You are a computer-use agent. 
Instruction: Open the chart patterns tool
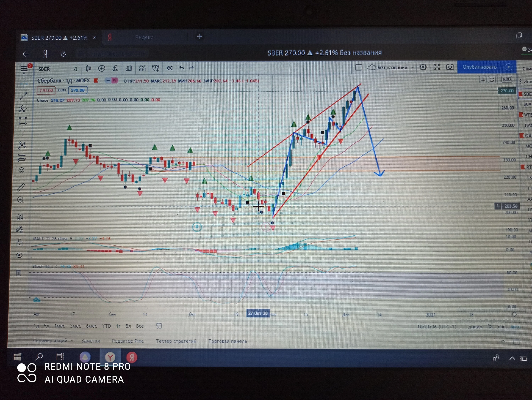(22, 145)
